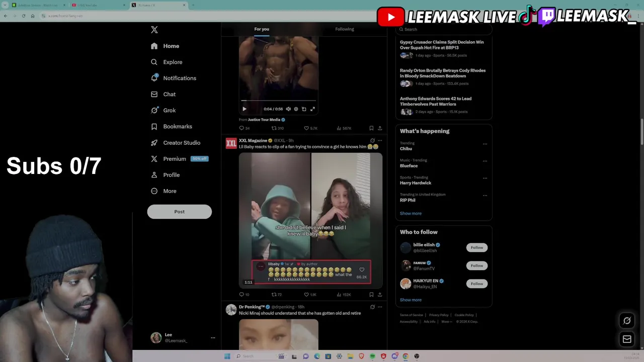The height and width of the screenshot is (362, 644).
Task: Open Explore in the sidebar
Action: tap(167, 62)
